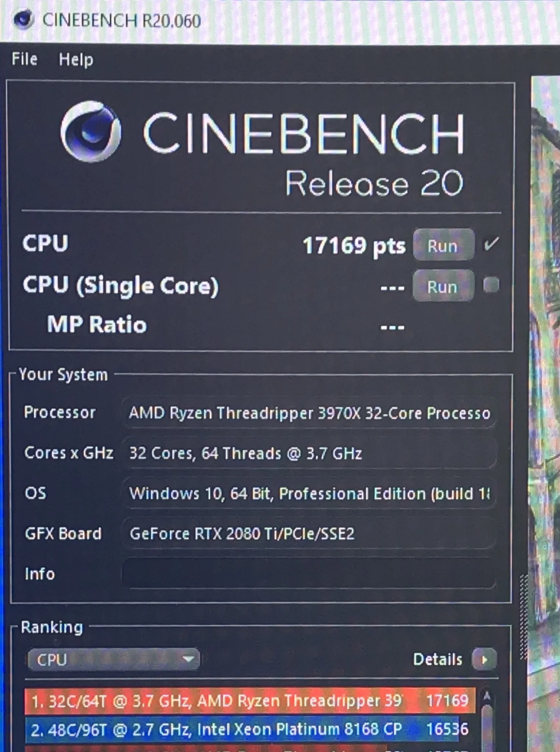Click the Cinebench title bar app icon
The height and width of the screenshot is (752, 560).
coord(23,20)
